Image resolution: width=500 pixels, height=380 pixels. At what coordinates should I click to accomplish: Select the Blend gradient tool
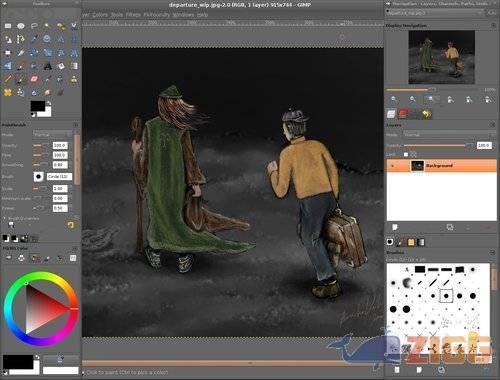pos(74,66)
